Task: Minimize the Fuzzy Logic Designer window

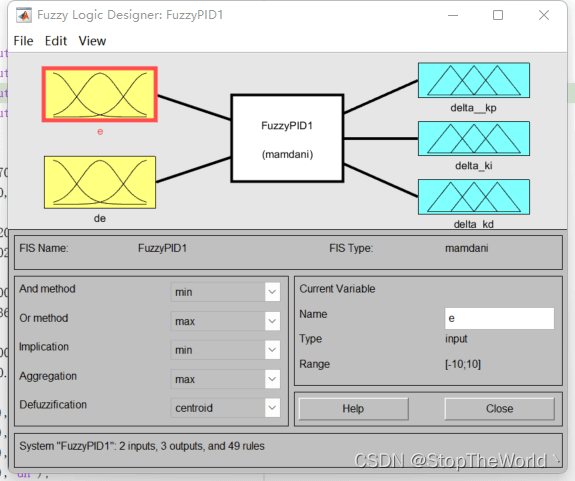Action: coord(453,15)
